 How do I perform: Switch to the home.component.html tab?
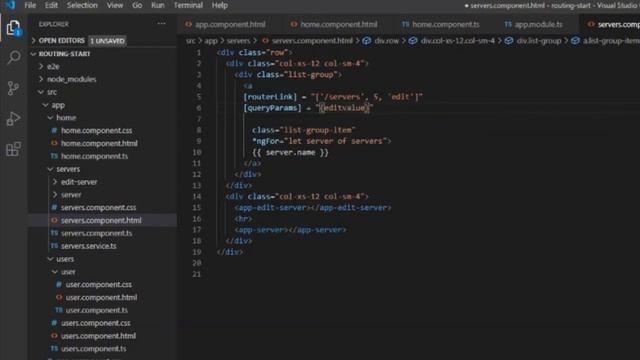point(339,24)
